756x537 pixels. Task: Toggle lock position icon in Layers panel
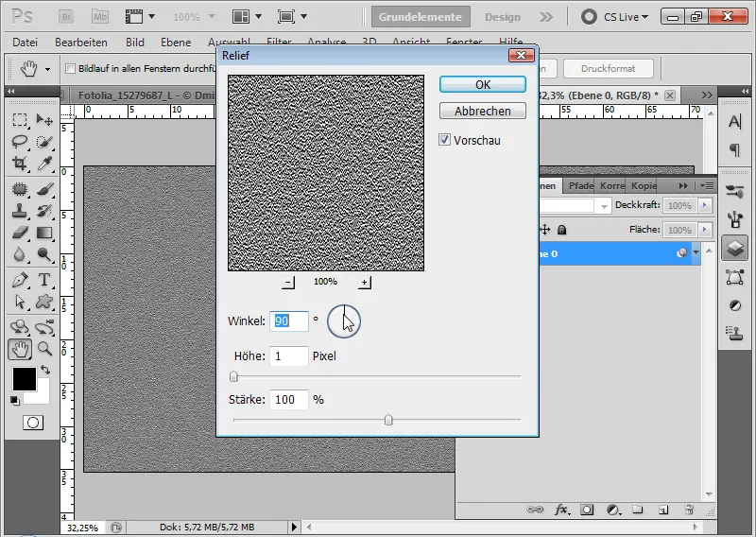point(545,230)
